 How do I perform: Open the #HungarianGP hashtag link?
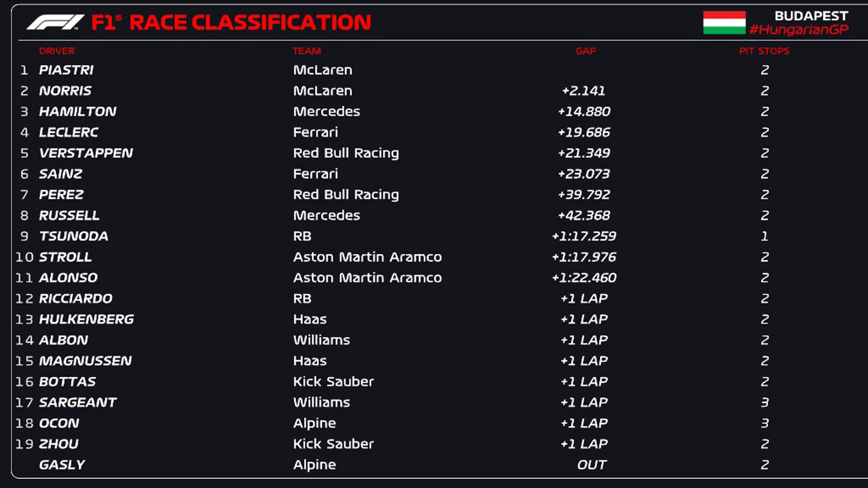click(799, 30)
